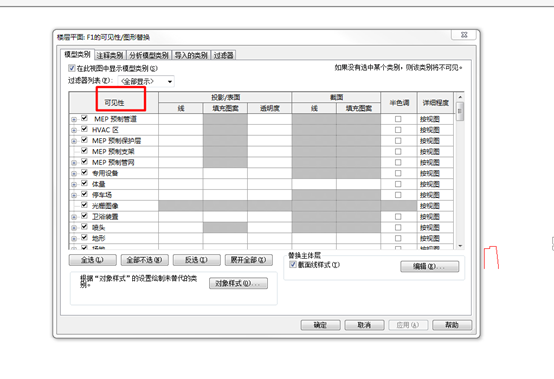Expand the MEP 预制管道 category
Viewport: 554px width, 379px height.
click(74, 119)
